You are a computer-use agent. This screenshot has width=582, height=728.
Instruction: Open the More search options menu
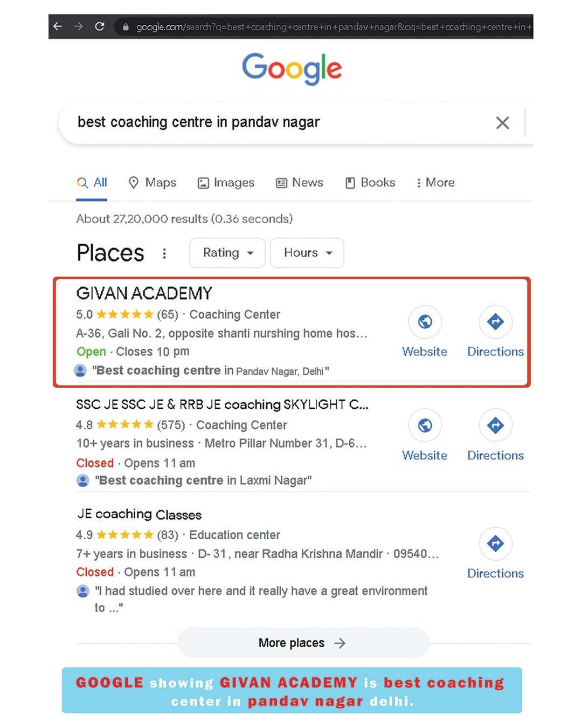click(435, 183)
